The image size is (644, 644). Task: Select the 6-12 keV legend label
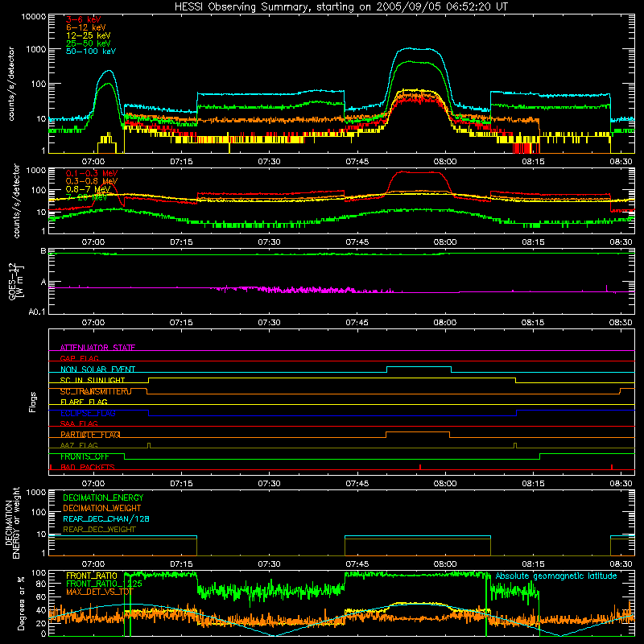tap(85, 27)
